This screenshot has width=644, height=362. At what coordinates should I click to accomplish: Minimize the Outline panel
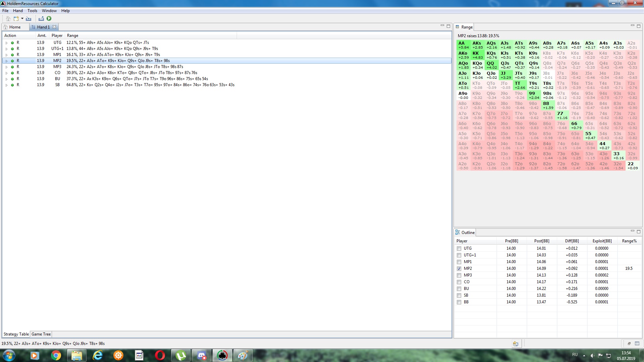[632, 231]
